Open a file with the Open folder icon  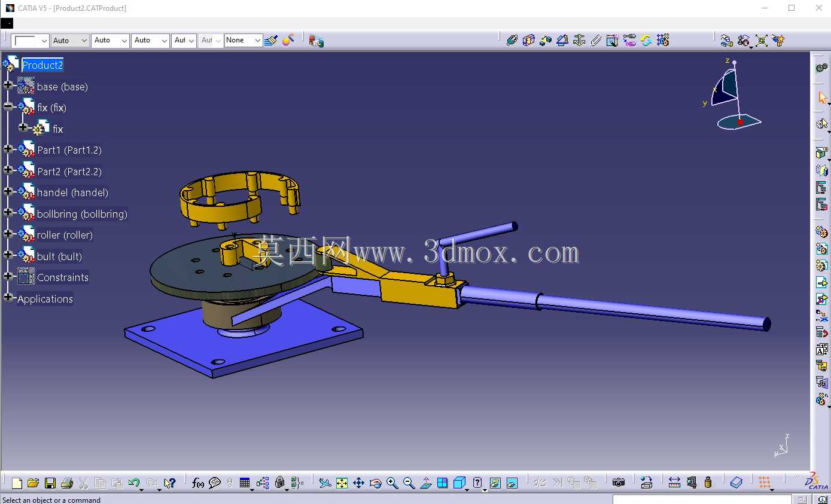(33, 483)
